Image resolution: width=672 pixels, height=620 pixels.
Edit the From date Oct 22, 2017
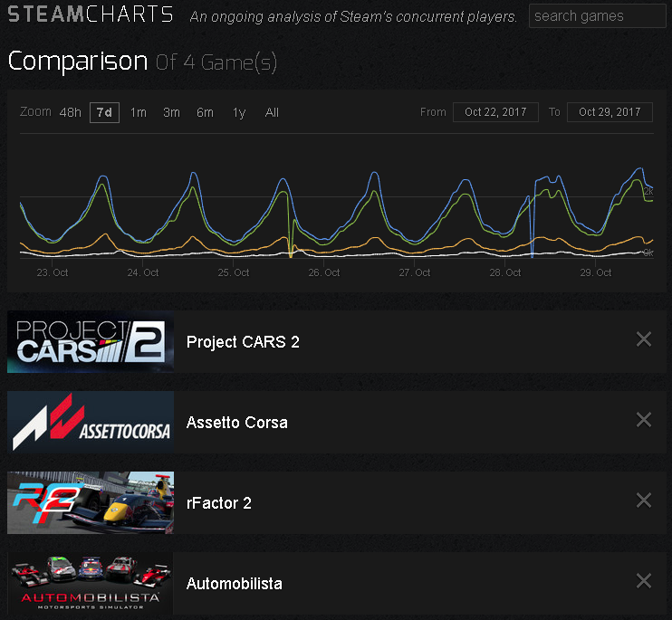pos(496,112)
